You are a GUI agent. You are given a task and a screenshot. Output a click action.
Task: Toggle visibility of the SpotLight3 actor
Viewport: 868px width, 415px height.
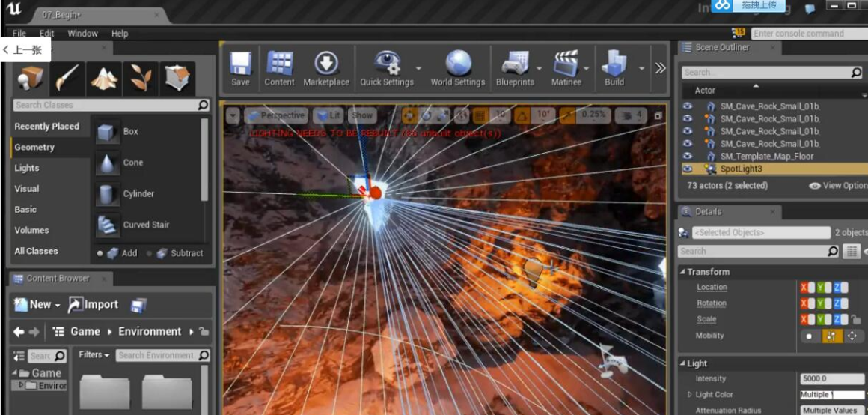point(688,169)
